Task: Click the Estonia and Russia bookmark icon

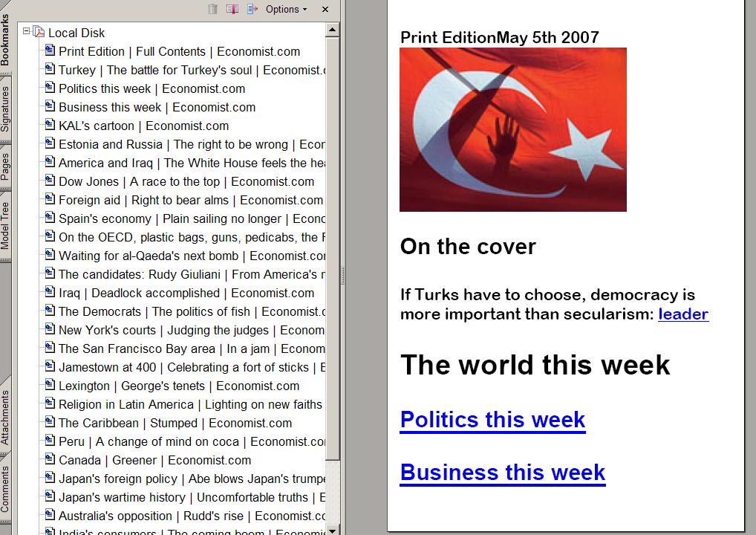Action: coord(50,143)
